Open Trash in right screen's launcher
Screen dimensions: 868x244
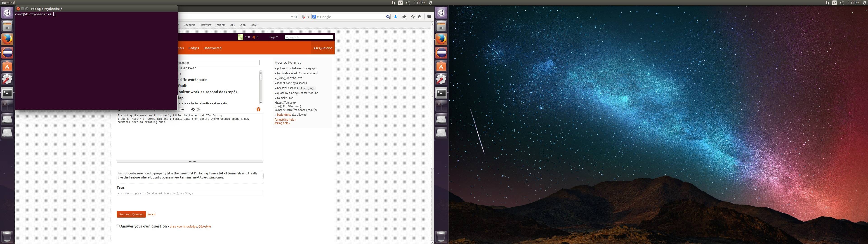(x=441, y=236)
